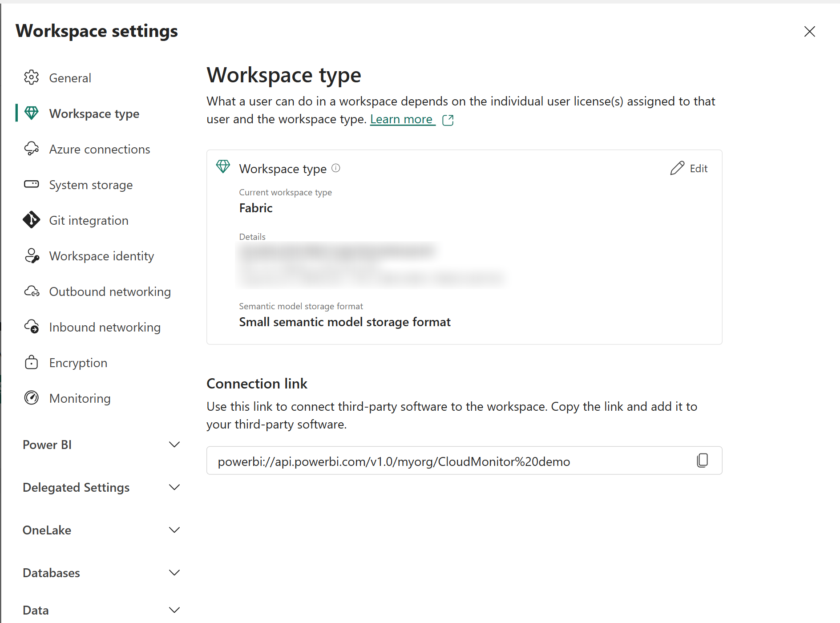Click the 'Connection link' heading
Viewport: 840px width, 623px height.
[257, 384]
